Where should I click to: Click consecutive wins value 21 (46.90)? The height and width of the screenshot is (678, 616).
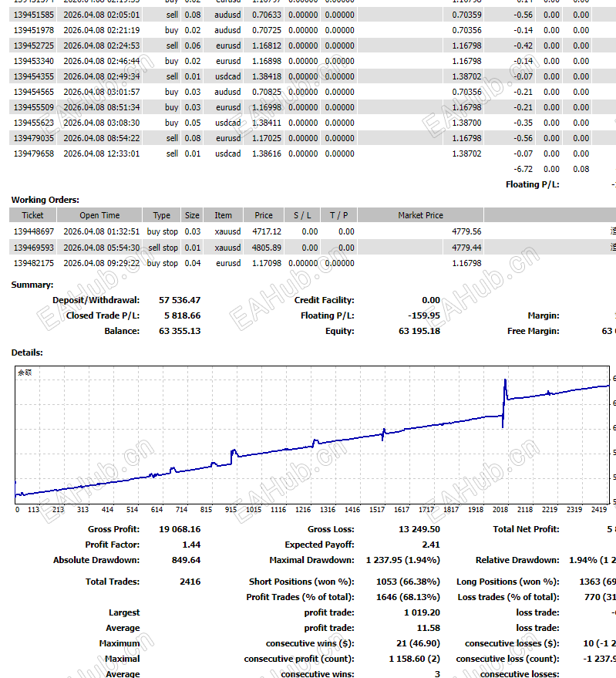tap(418, 643)
